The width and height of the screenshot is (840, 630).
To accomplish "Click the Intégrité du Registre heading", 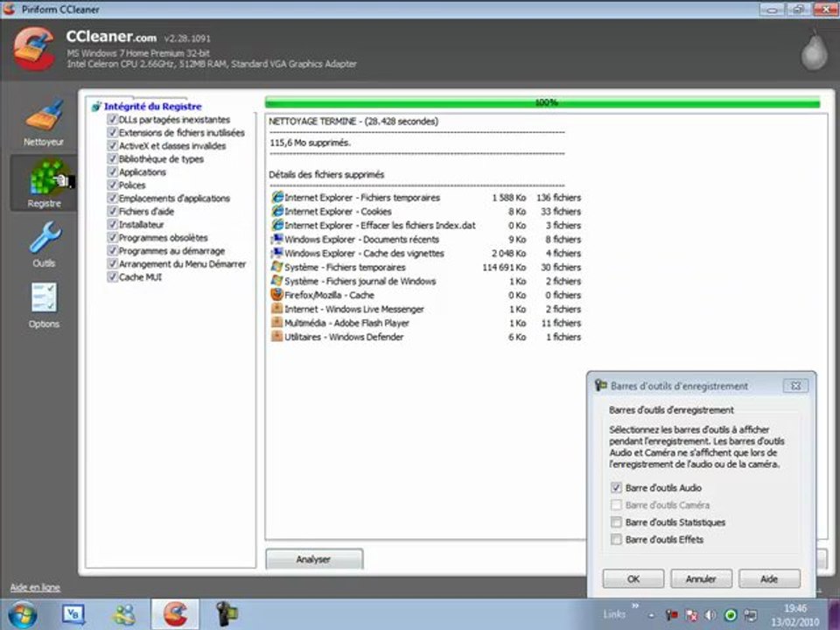I will (x=152, y=106).
